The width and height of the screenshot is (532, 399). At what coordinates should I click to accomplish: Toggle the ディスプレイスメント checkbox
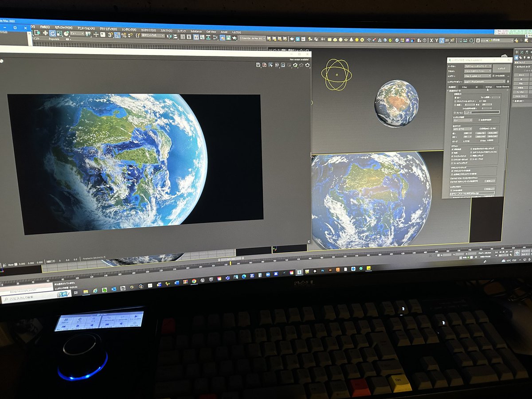point(452,156)
